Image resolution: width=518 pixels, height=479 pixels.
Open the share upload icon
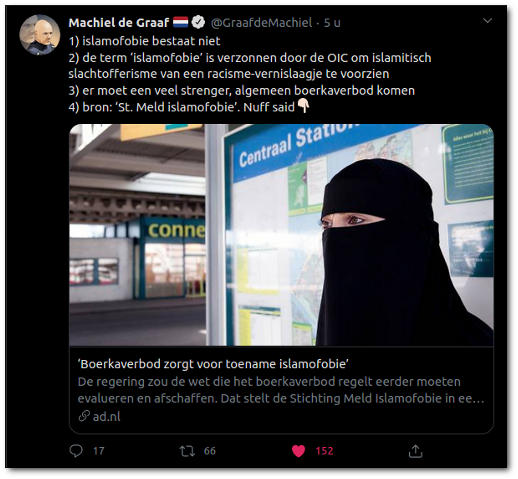click(x=415, y=451)
